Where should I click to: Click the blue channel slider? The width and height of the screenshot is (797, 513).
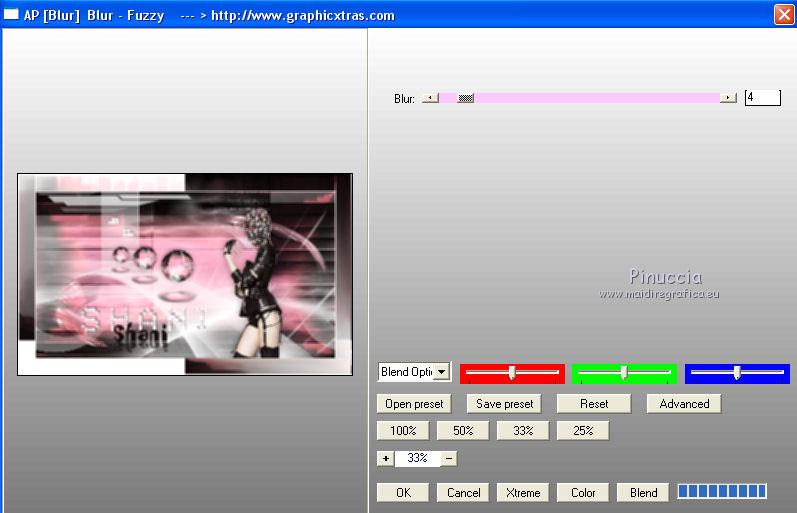click(x=737, y=373)
